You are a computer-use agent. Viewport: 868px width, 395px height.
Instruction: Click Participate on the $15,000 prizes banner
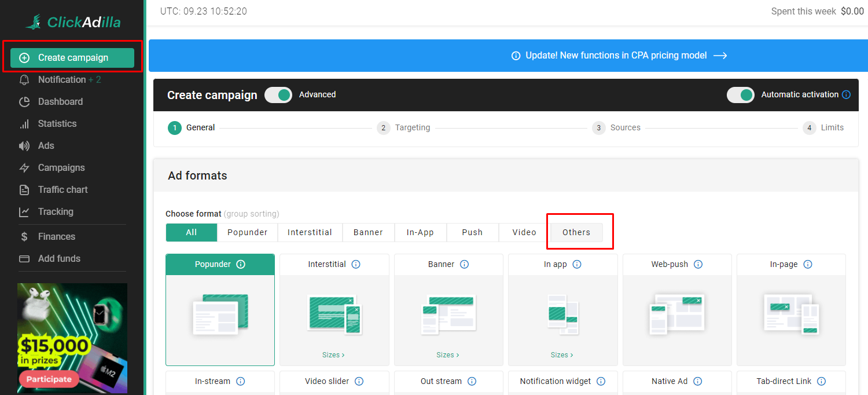pos(49,379)
